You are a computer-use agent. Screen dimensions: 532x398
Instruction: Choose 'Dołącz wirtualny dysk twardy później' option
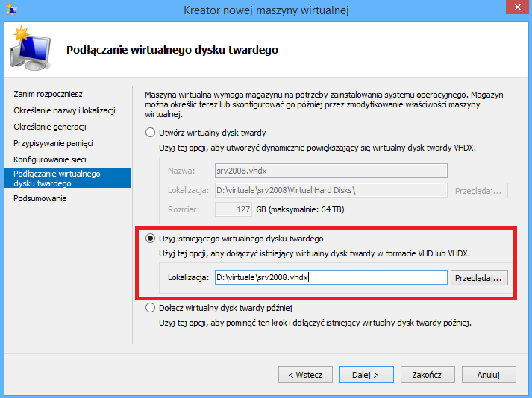click(x=150, y=308)
